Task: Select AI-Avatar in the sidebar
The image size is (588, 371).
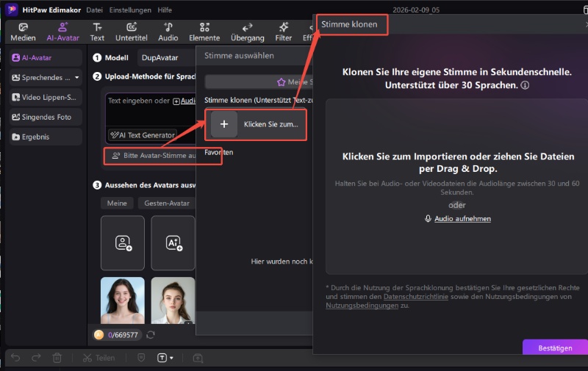Action: click(46, 58)
